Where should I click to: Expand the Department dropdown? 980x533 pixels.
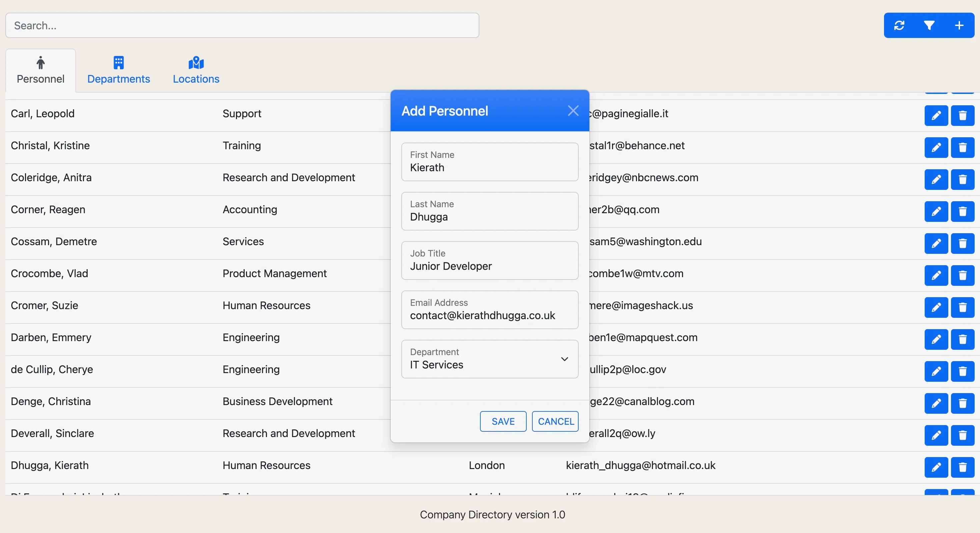[x=490, y=359]
